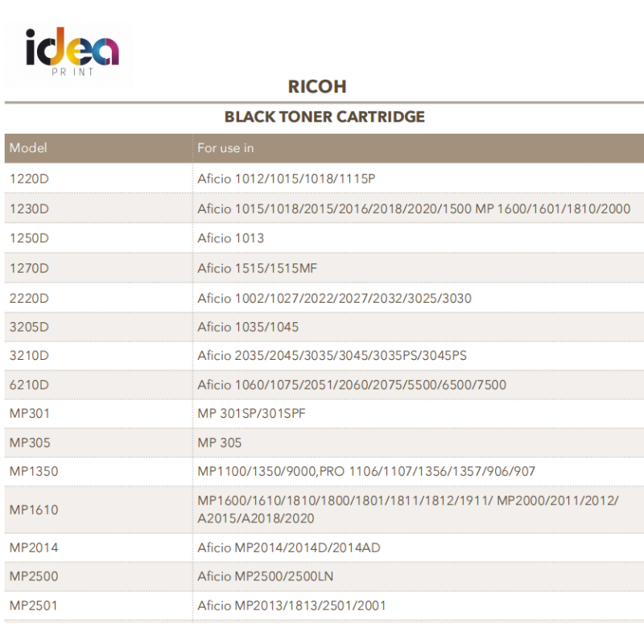The height and width of the screenshot is (644, 644).
Task: Click model 2220D
Action: tap(29, 298)
